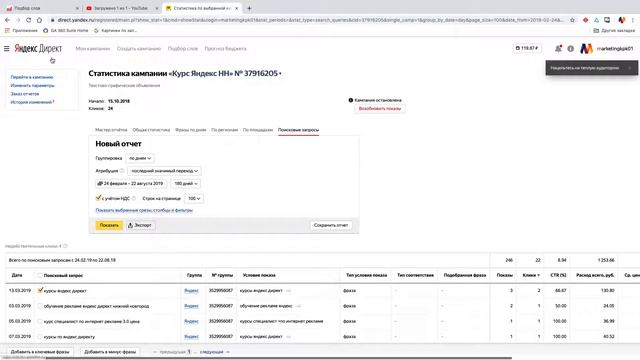Close the Подбор слов browser tab
Viewport: 640px width, 360px height.
[x=77, y=8]
